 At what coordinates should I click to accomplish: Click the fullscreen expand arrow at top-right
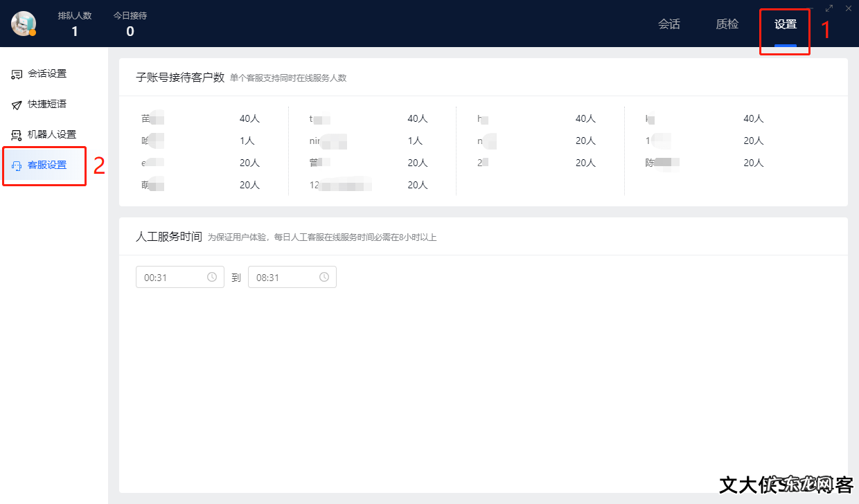click(829, 8)
